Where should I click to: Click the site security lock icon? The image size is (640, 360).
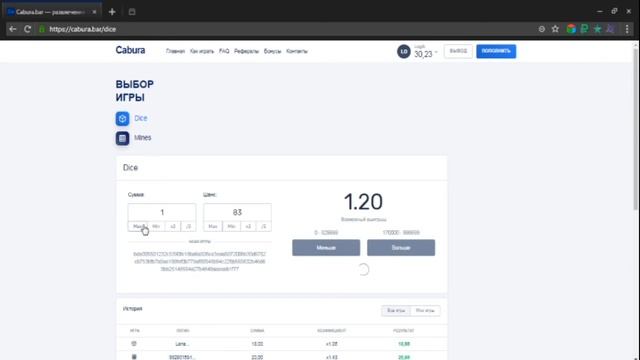tap(42, 29)
